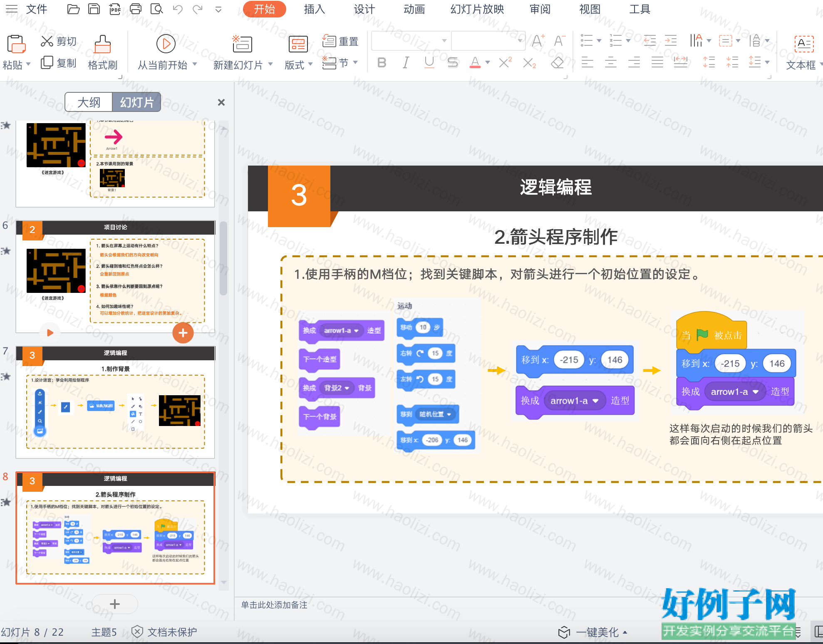The width and height of the screenshot is (823, 644).
Task: Insert a text box icon
Action: [804, 44]
